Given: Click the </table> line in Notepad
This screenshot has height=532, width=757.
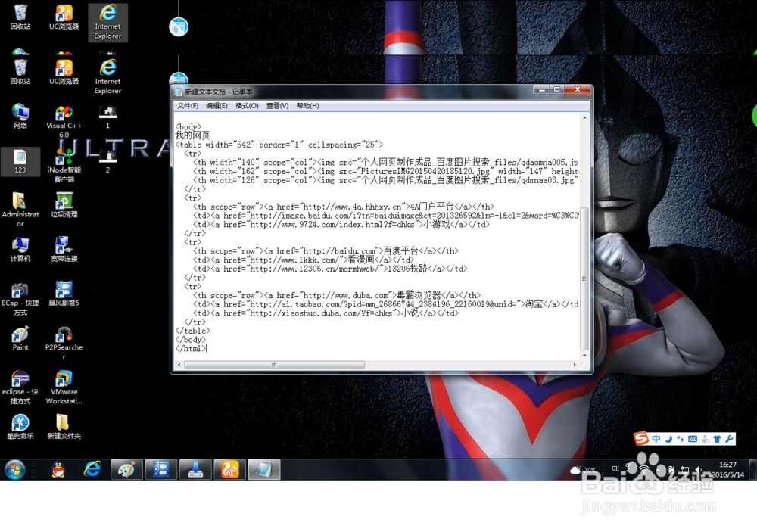Looking at the screenshot, I should click(x=192, y=331).
